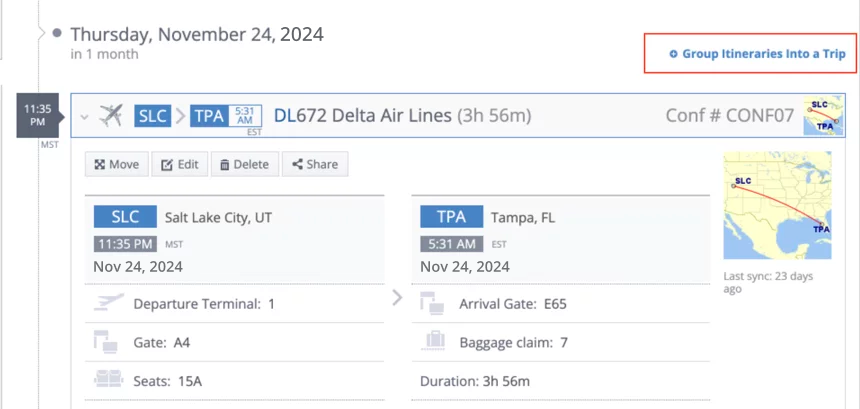Viewport: 860px width, 409px height.
Task: Open the small route map thumbnail in header
Action: pos(823,116)
